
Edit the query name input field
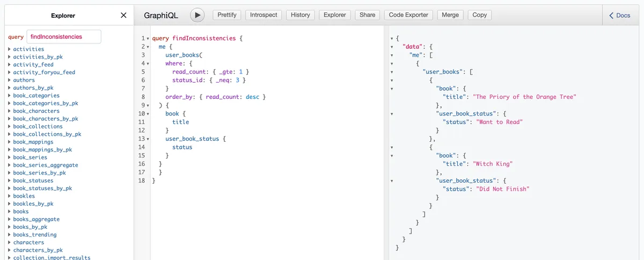point(63,37)
